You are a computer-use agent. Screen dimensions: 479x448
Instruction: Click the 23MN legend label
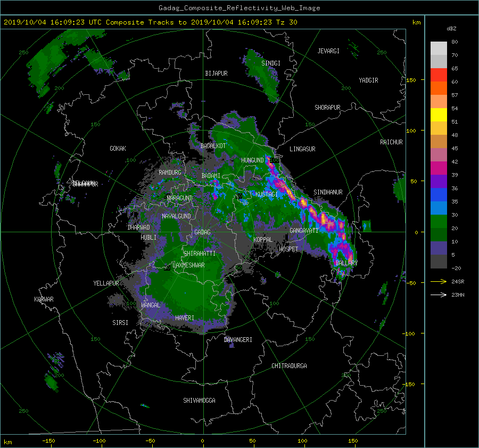458,295
